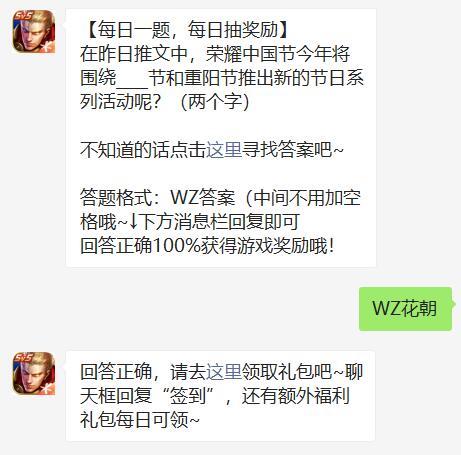The height and width of the screenshot is (455, 461).
Task: Select the blank underline before 节和重阳节
Action: (132, 87)
